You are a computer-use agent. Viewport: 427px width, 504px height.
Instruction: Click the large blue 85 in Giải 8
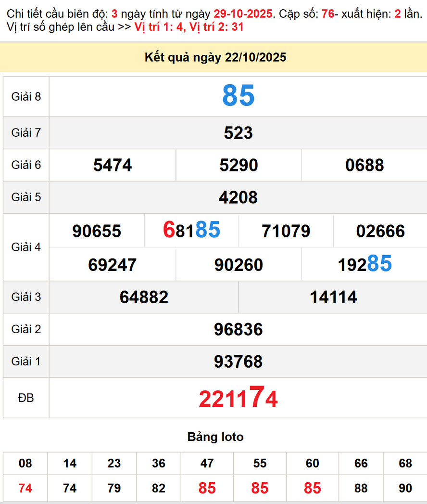tap(238, 96)
